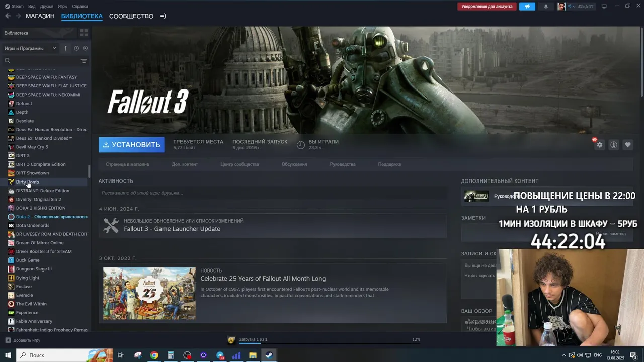The height and width of the screenshot is (362, 644).
Task: Open Windows notification center icon
Action: pos(633,355)
